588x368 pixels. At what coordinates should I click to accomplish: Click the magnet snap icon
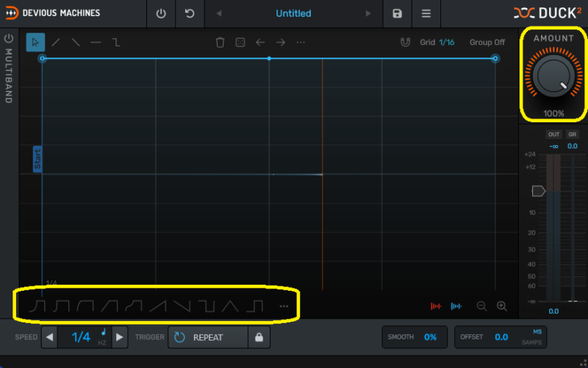pyautogui.click(x=405, y=43)
